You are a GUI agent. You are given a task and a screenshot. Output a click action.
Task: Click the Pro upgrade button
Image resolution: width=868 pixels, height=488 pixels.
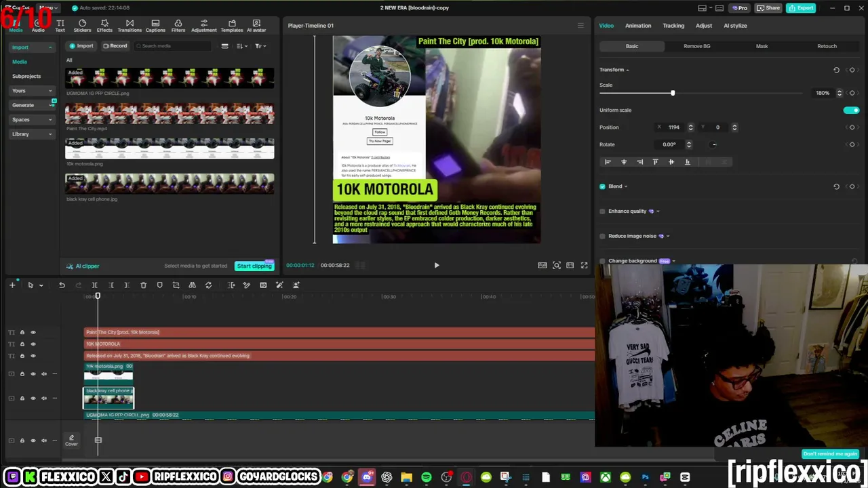pos(738,8)
